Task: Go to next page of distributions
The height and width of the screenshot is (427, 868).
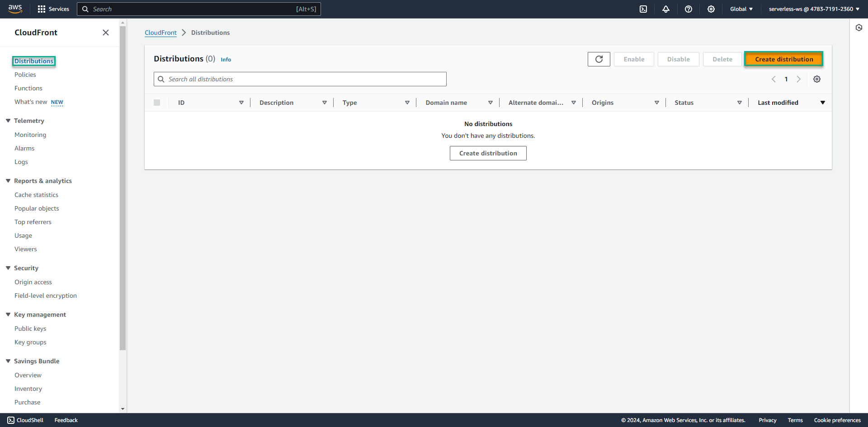Action: coord(799,79)
